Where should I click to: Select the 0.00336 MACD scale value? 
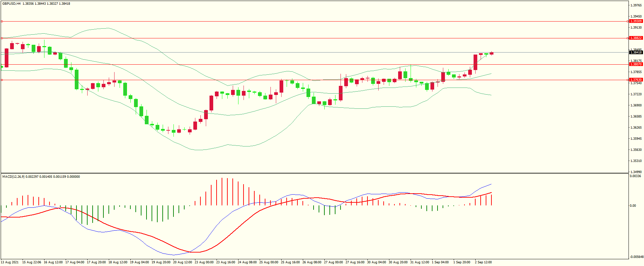point(635,176)
